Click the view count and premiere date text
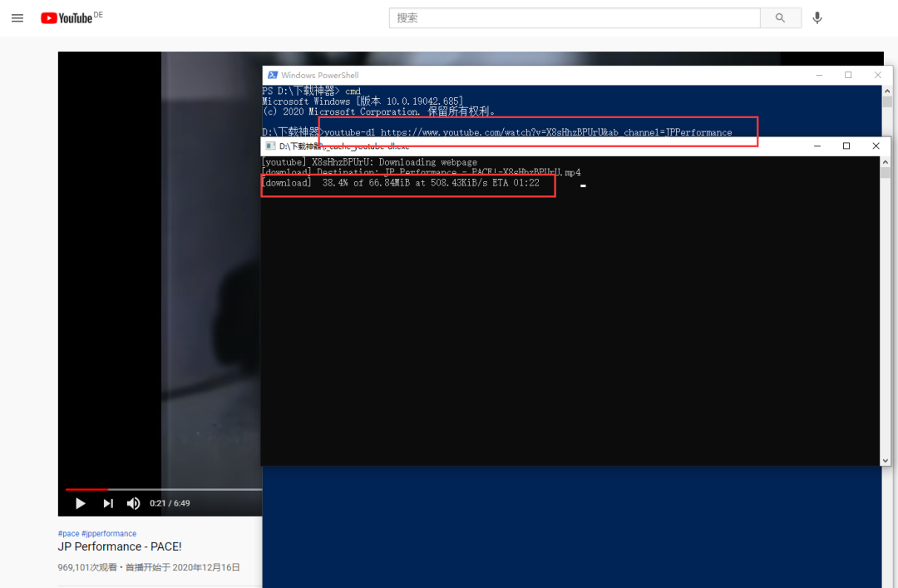898x588 pixels. (x=149, y=567)
